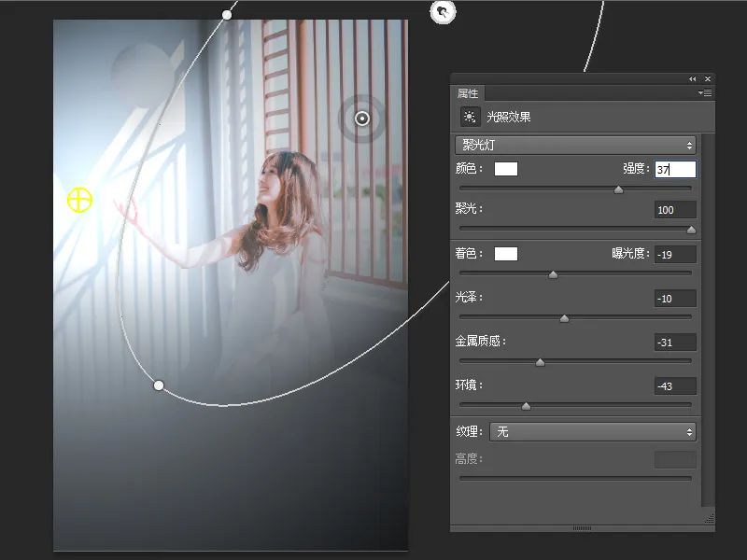Click the 光泽 label
The height and width of the screenshot is (560, 747).
click(469, 297)
